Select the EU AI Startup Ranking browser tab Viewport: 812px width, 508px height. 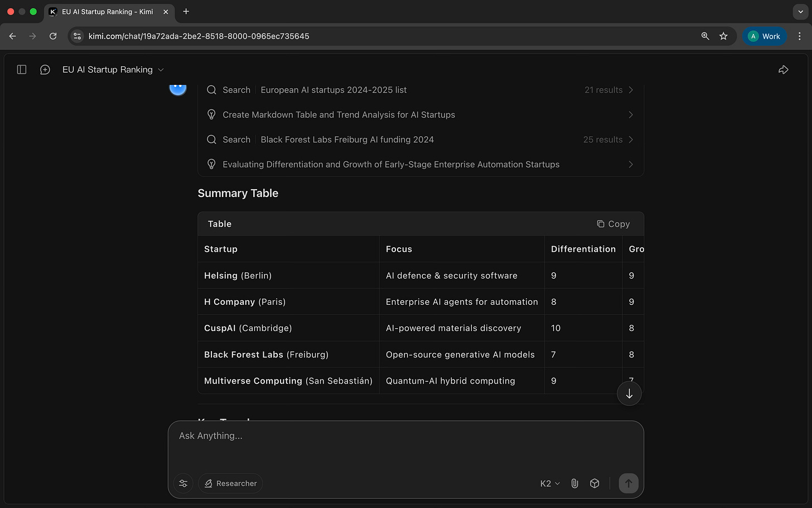109,12
